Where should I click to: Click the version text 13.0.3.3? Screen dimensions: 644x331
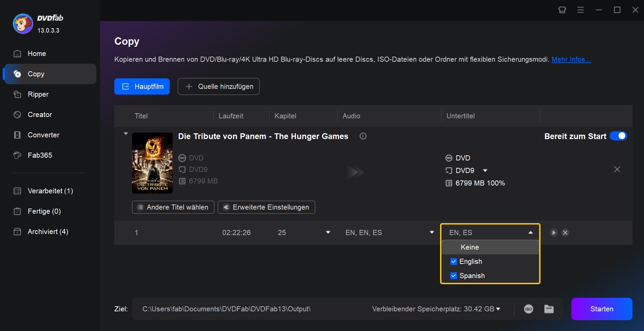[x=48, y=31]
